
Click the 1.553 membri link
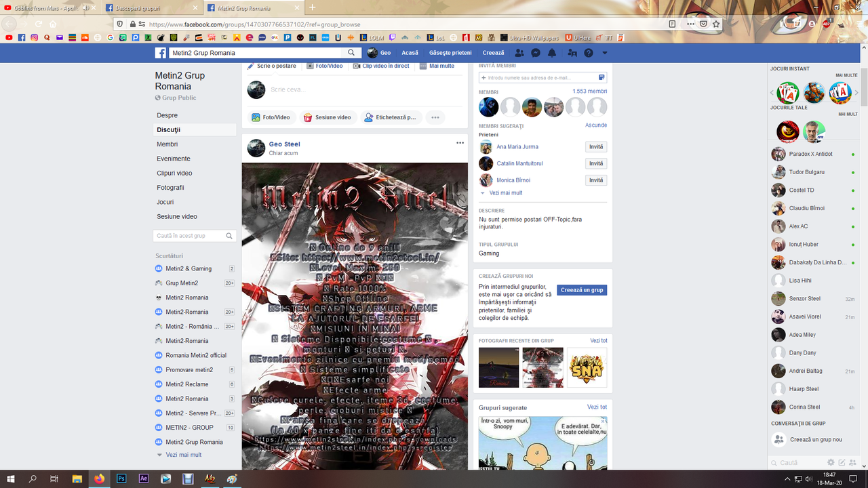click(x=589, y=91)
